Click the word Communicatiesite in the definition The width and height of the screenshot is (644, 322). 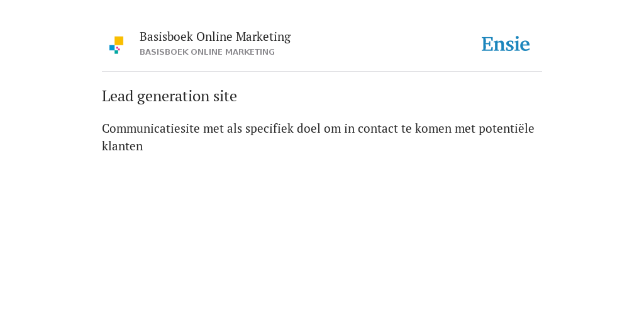click(151, 128)
